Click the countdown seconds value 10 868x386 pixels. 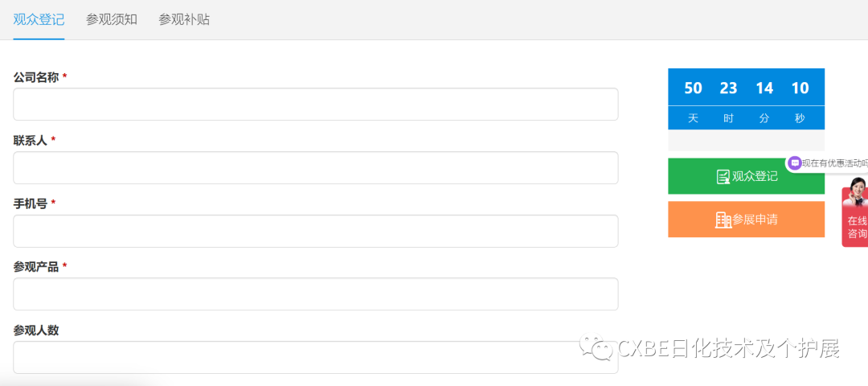[800, 88]
